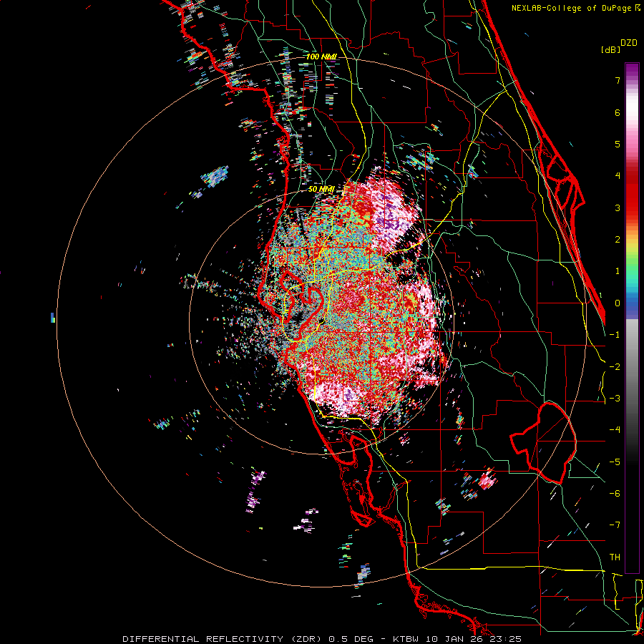The height and width of the screenshot is (644, 644).
Task: Select the 4 dB scale tick label
Action: tap(618, 176)
